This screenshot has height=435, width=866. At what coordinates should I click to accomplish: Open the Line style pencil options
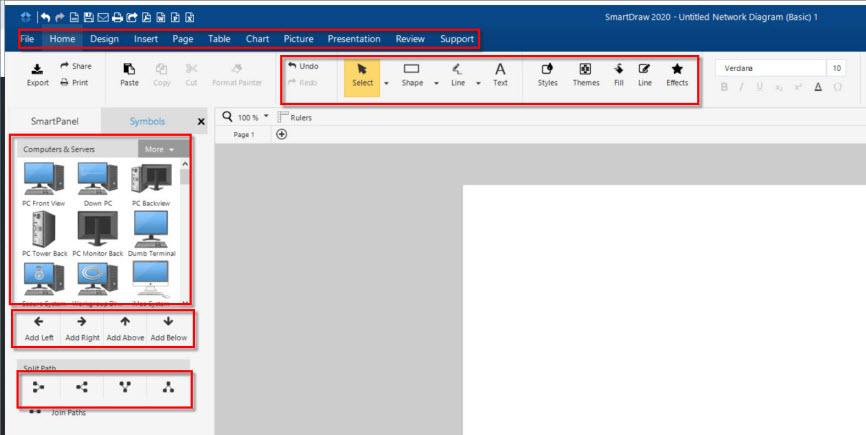pyautogui.click(x=645, y=76)
